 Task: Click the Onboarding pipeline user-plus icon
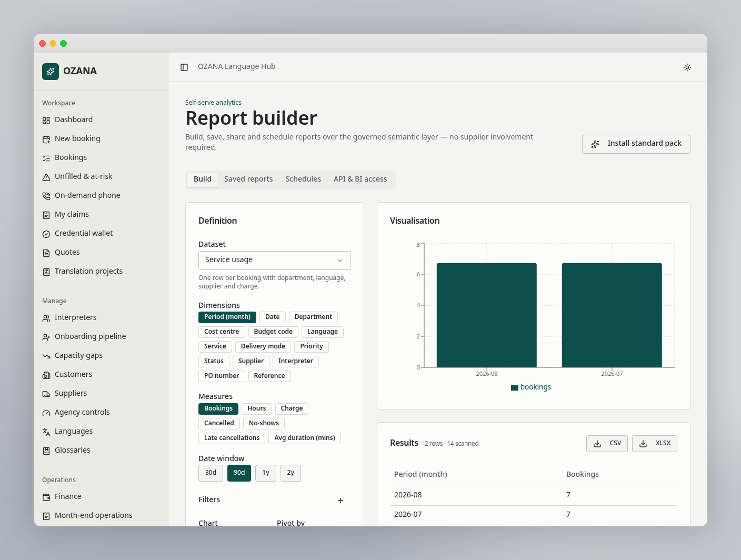(x=46, y=337)
